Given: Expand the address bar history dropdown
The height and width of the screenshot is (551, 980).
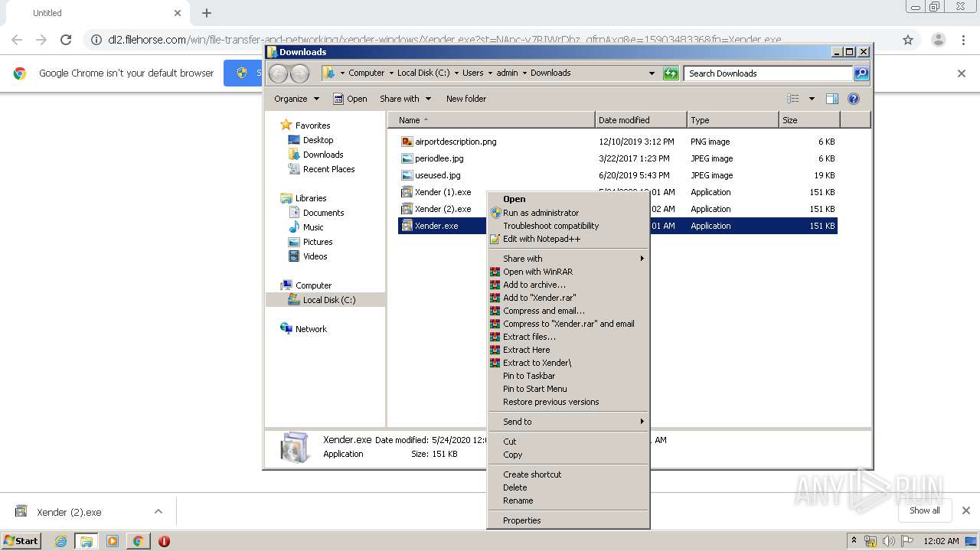Looking at the screenshot, I should [652, 73].
